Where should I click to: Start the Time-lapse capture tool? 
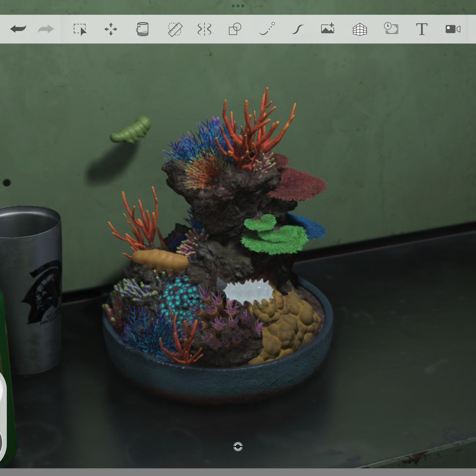point(391,28)
